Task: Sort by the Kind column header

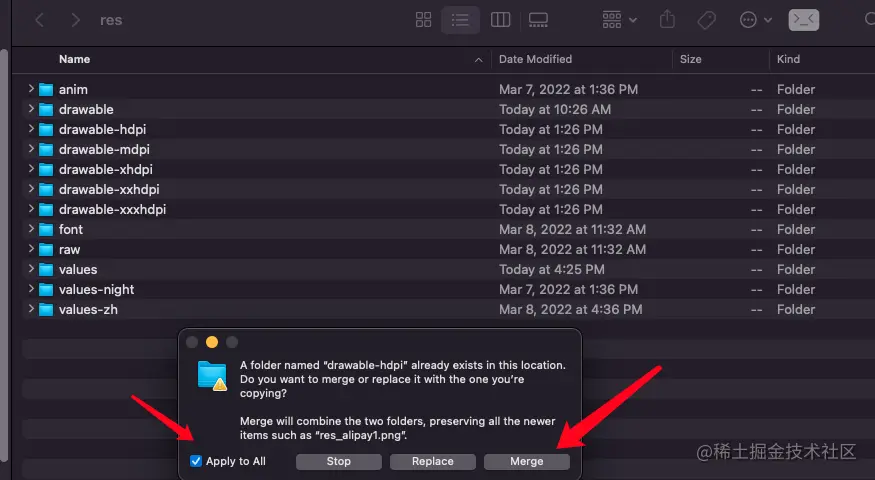Action: click(x=788, y=59)
